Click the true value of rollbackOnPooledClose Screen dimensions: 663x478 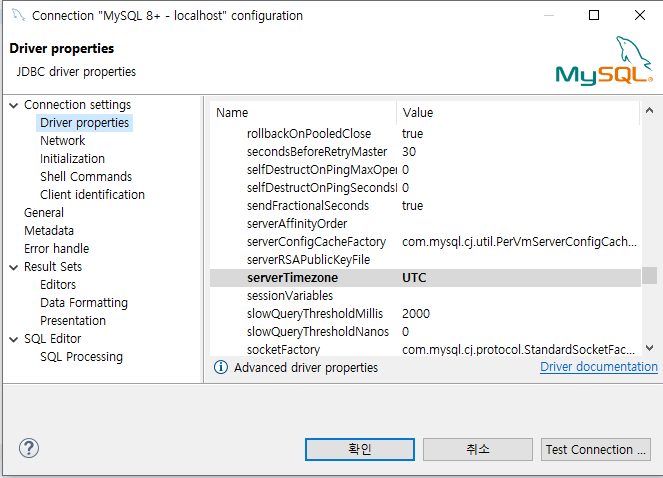pyautogui.click(x=412, y=134)
